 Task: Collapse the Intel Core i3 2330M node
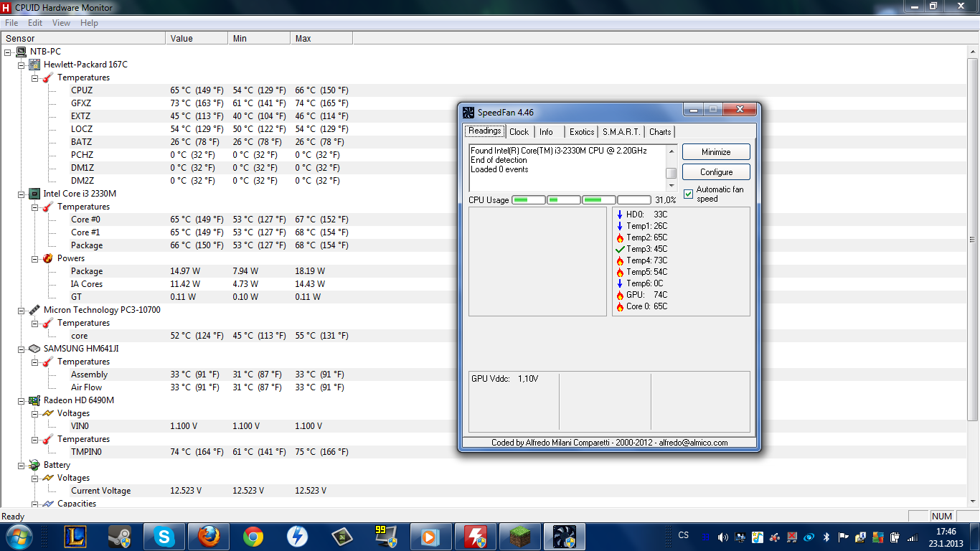coord(21,194)
